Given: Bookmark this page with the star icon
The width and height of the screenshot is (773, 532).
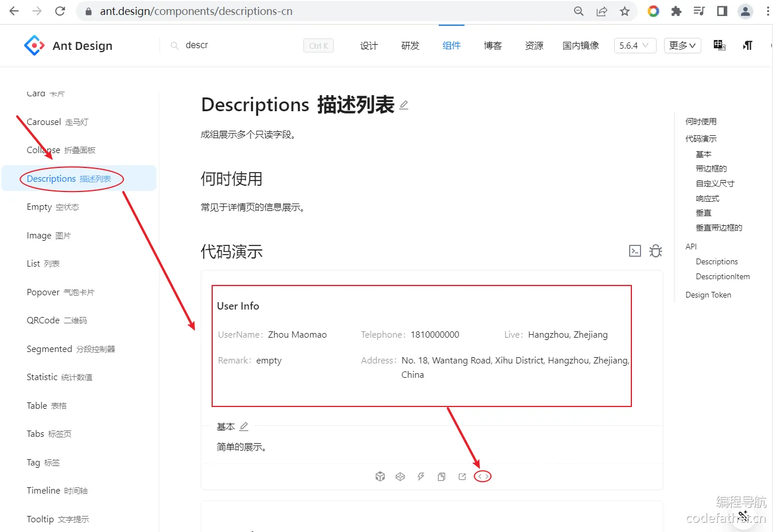Looking at the screenshot, I should point(624,11).
